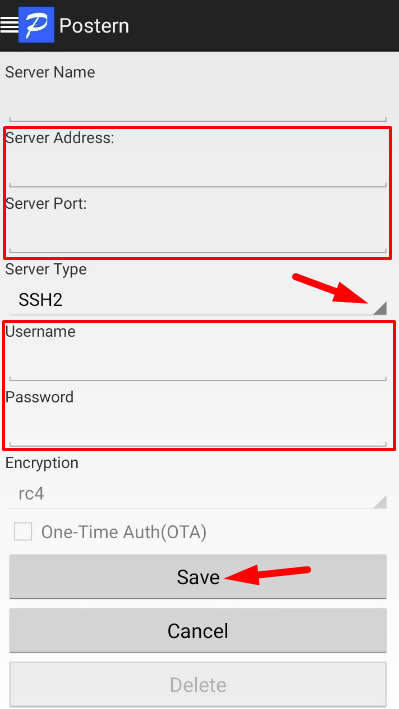Image resolution: width=399 pixels, height=709 pixels.
Task: Open the Server Type SSH2 dropdown
Action: pos(198,300)
